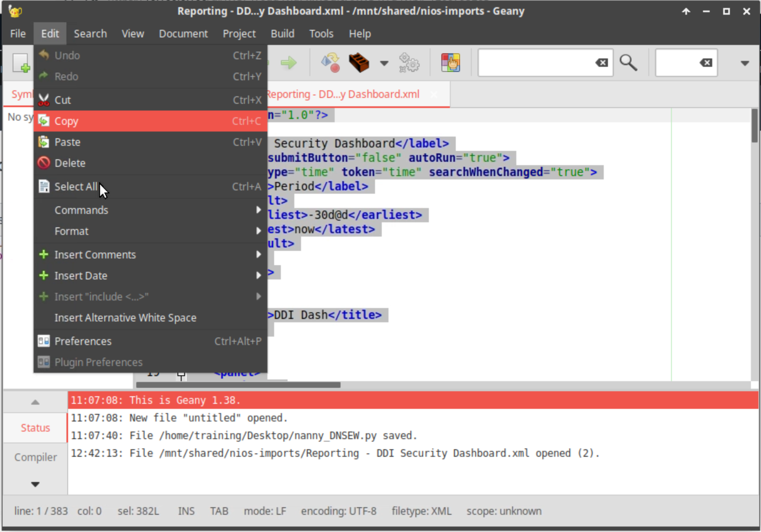Open the color chooser toolbar icon
761x532 pixels.
pyautogui.click(x=450, y=63)
